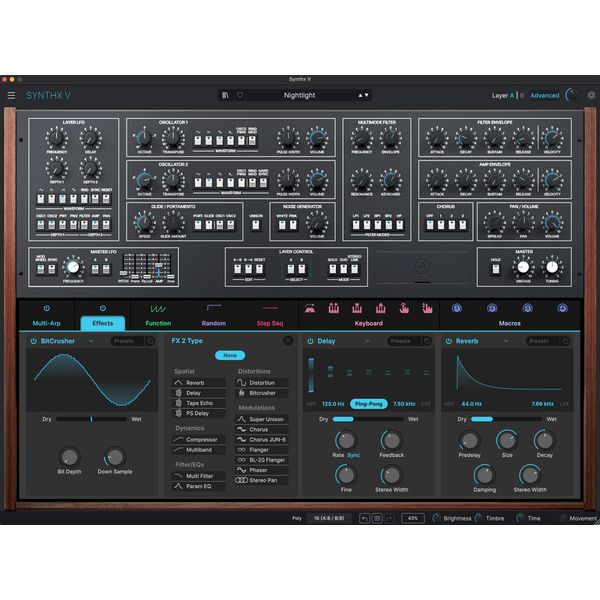Click the Random step-shape icon
This screenshot has height=600, width=600.
(x=214, y=307)
